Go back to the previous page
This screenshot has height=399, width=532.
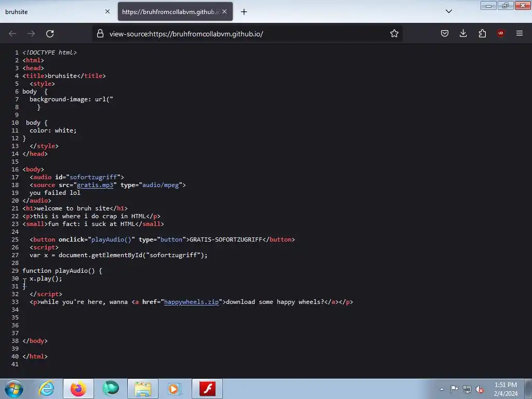12,34
